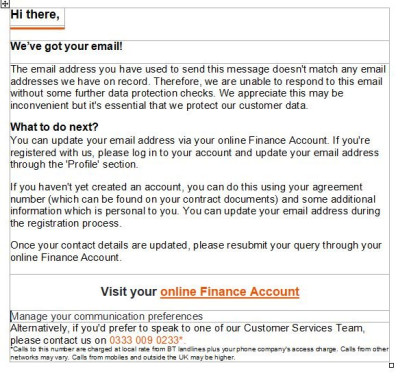400x378 pixels.
Task: Click the 'Hi there,' heading
Action: pyautogui.click(x=35, y=14)
